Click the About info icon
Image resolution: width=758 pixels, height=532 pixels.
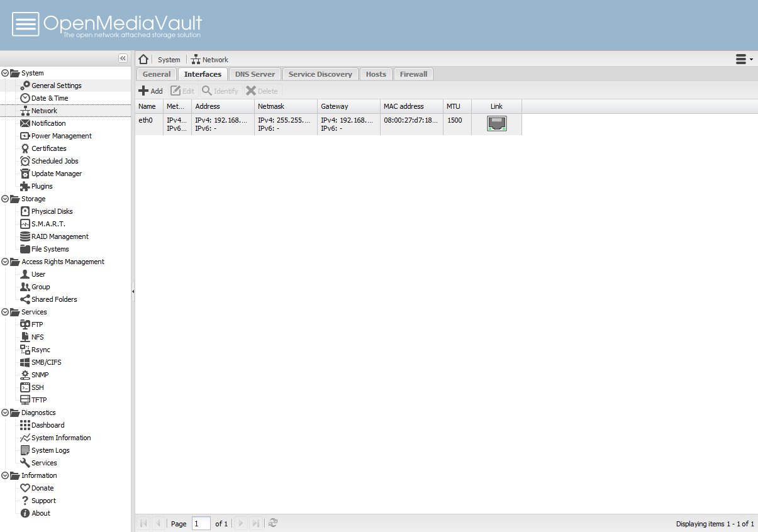coord(25,513)
